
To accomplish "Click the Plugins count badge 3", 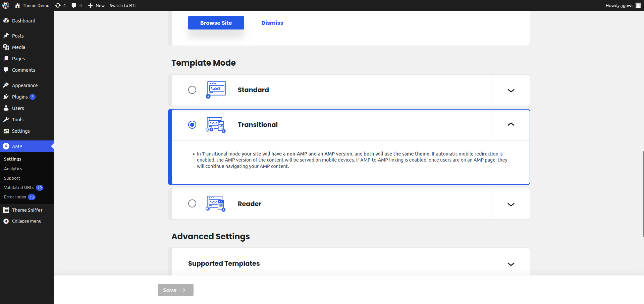I will (x=33, y=97).
